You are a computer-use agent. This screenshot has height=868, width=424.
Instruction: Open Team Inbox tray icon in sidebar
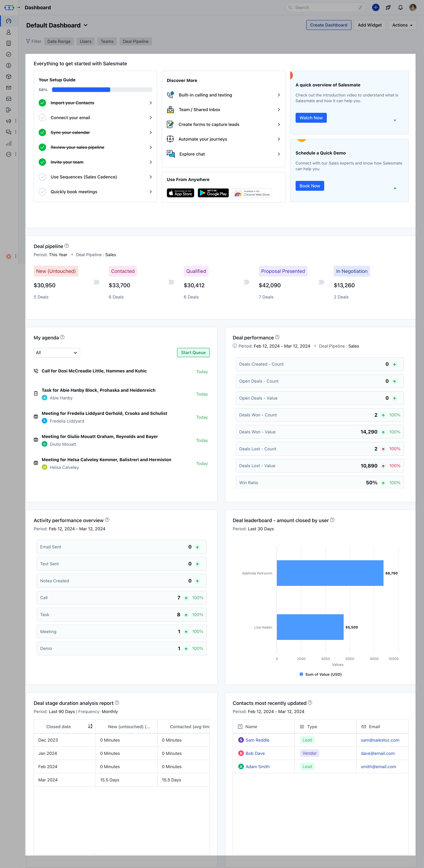9,99
